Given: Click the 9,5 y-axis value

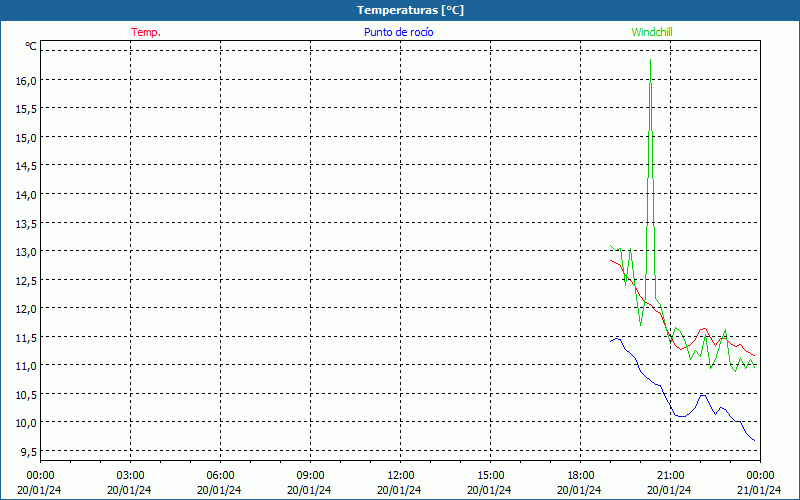Looking at the screenshot, I should pos(28,452).
